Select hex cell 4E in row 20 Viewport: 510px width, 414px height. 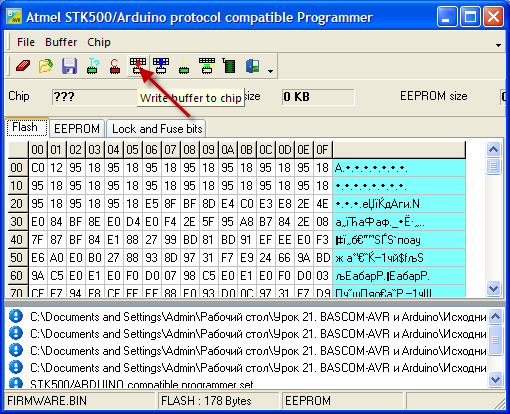point(322,204)
